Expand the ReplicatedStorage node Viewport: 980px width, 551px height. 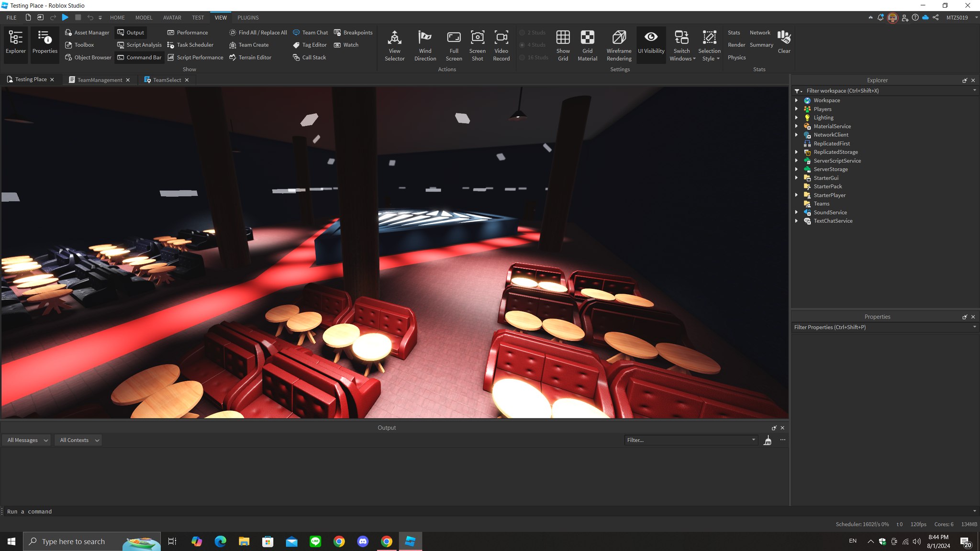[x=796, y=152]
